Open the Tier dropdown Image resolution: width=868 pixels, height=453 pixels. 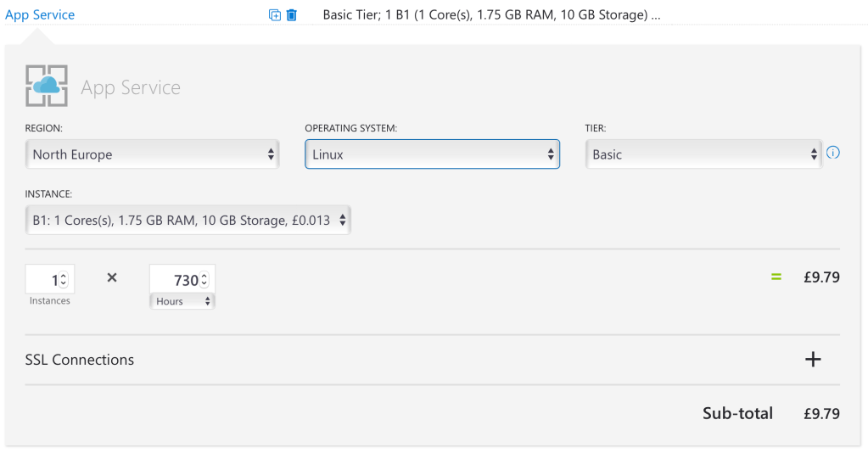point(703,154)
